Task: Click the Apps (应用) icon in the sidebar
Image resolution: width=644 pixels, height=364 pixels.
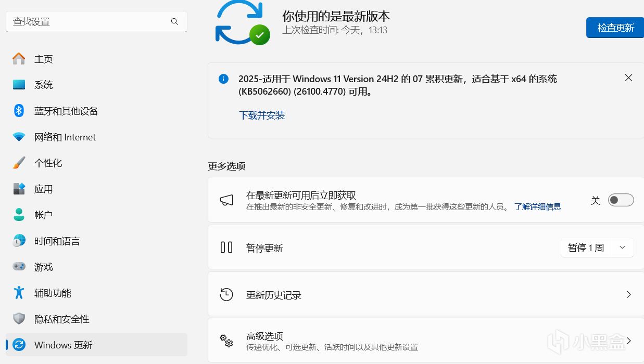Action: click(x=19, y=189)
